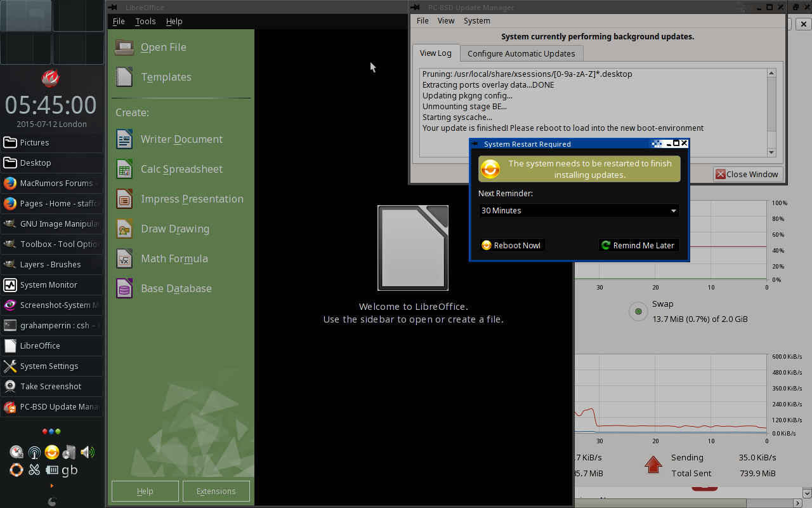Switch to Toolbox - Tool Options window

tap(51, 244)
